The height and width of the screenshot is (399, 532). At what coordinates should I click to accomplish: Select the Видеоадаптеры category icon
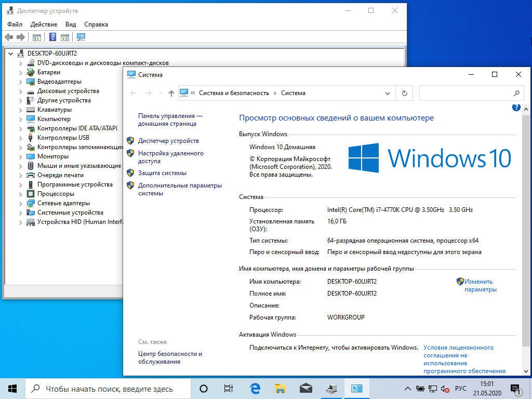point(31,82)
